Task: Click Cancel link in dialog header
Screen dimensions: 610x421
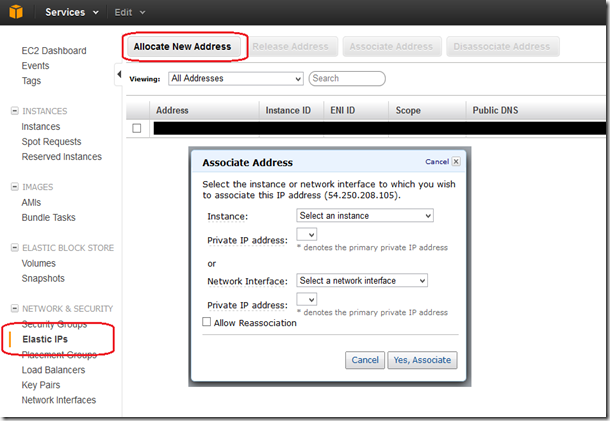Action: (437, 161)
